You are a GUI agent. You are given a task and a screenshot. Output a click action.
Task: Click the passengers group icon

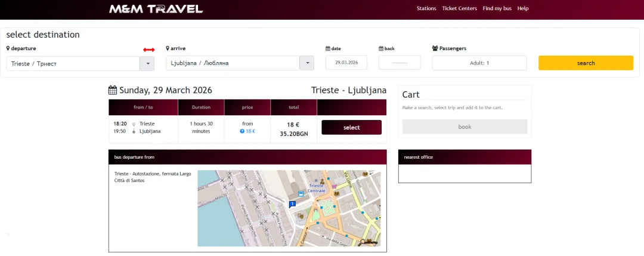[x=435, y=48]
